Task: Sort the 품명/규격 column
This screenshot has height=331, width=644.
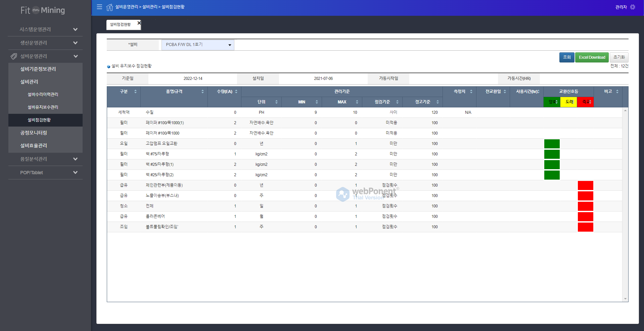Action: tap(202, 91)
